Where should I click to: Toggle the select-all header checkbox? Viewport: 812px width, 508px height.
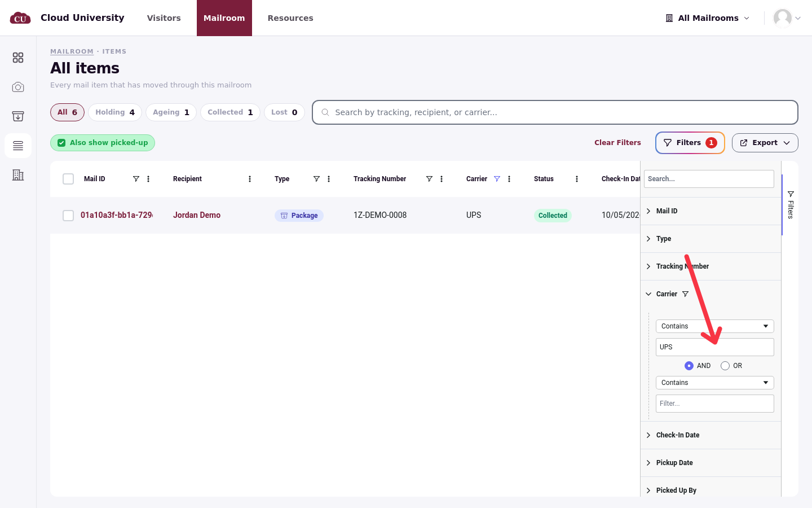[x=68, y=179]
